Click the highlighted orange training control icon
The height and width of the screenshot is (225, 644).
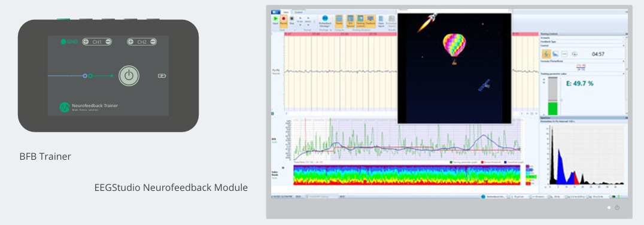pos(546,54)
